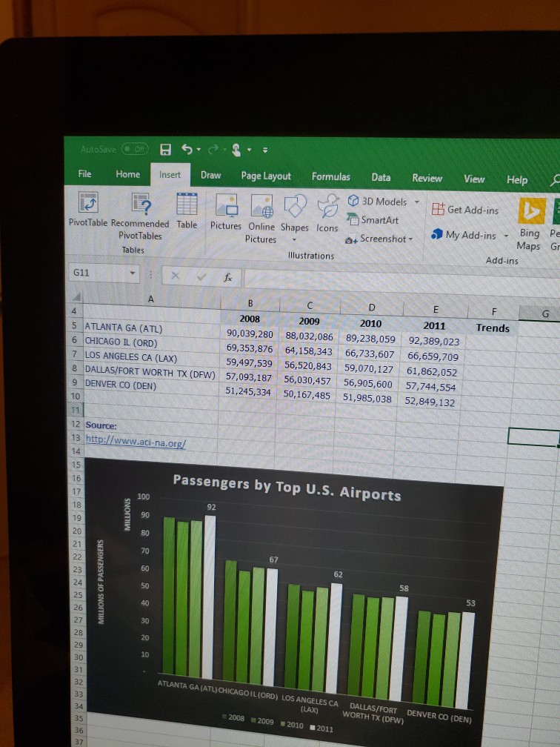560x747 pixels.
Task: Open the Help tab
Action: pos(517,180)
